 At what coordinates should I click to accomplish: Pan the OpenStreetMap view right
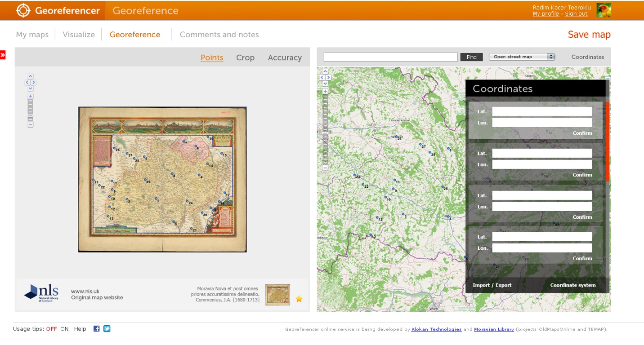coord(328,77)
